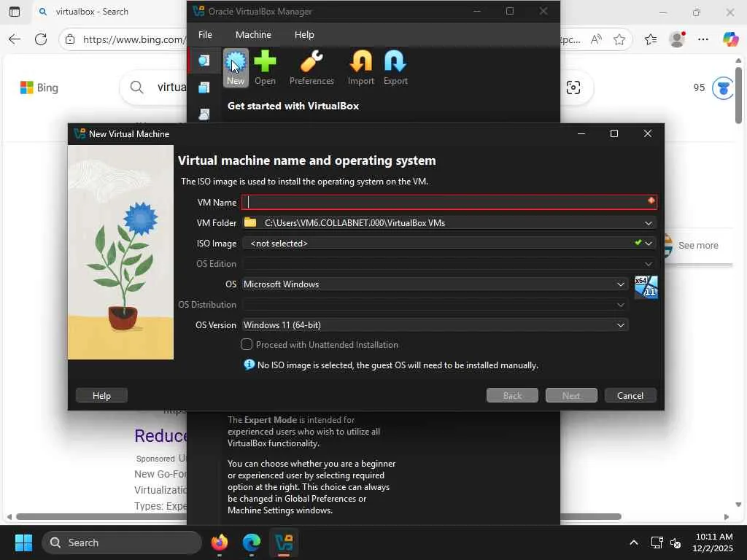The height and width of the screenshot is (560, 747).
Task: Launch Firefox from the taskbar
Action: tap(219, 542)
